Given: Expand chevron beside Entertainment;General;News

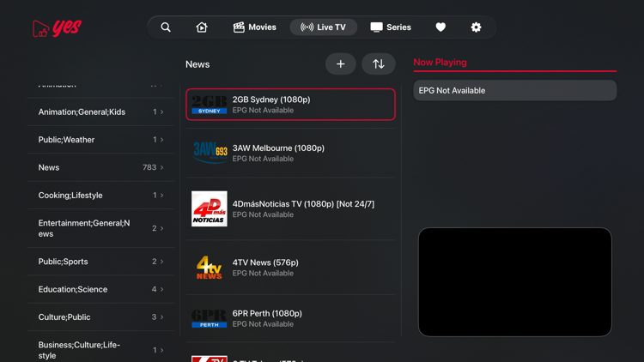Looking at the screenshot, I should pos(161,228).
